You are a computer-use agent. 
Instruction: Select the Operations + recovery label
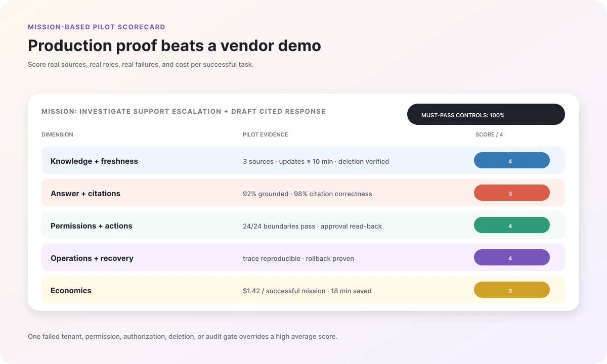[92, 258]
